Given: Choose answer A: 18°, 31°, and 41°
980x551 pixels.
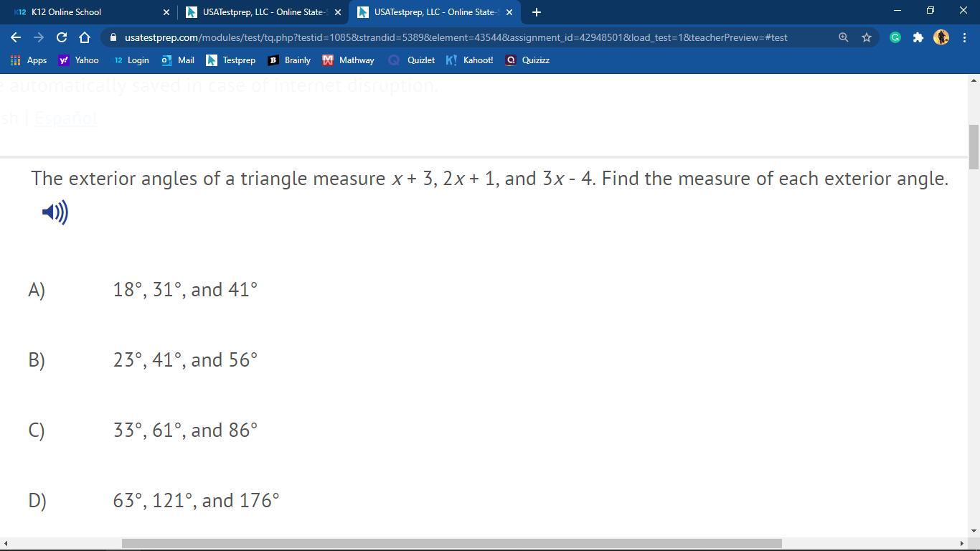Looking at the screenshot, I should (185, 289).
